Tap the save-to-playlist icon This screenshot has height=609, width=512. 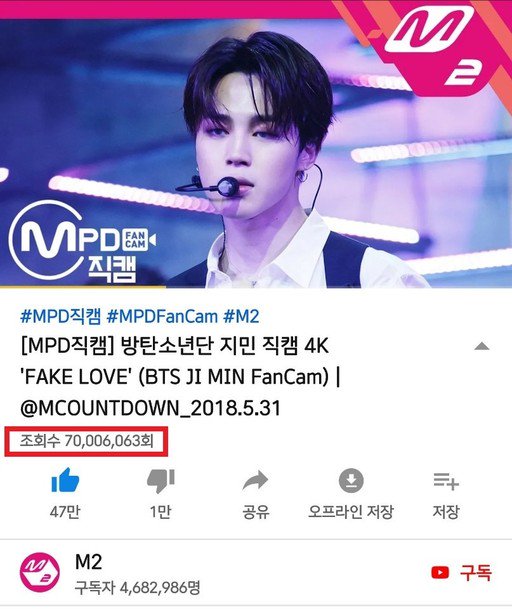coord(446,481)
